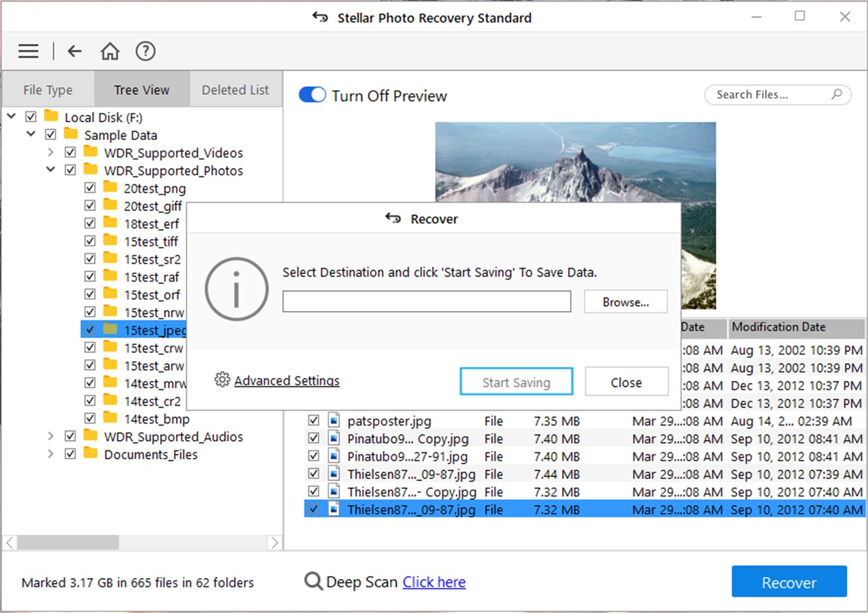
Task: Toggle the Turn Off Preview switch
Action: pos(312,95)
